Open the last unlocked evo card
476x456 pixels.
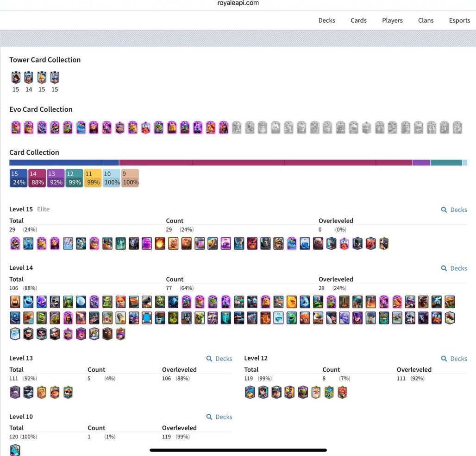pos(224,127)
